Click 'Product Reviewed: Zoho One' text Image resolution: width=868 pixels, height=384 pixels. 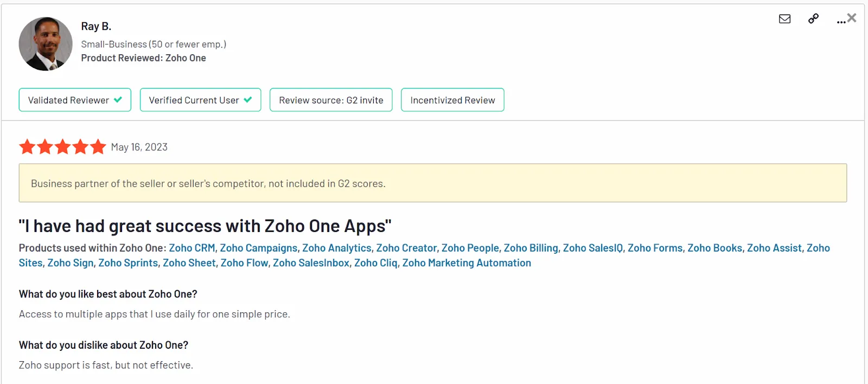click(x=144, y=58)
